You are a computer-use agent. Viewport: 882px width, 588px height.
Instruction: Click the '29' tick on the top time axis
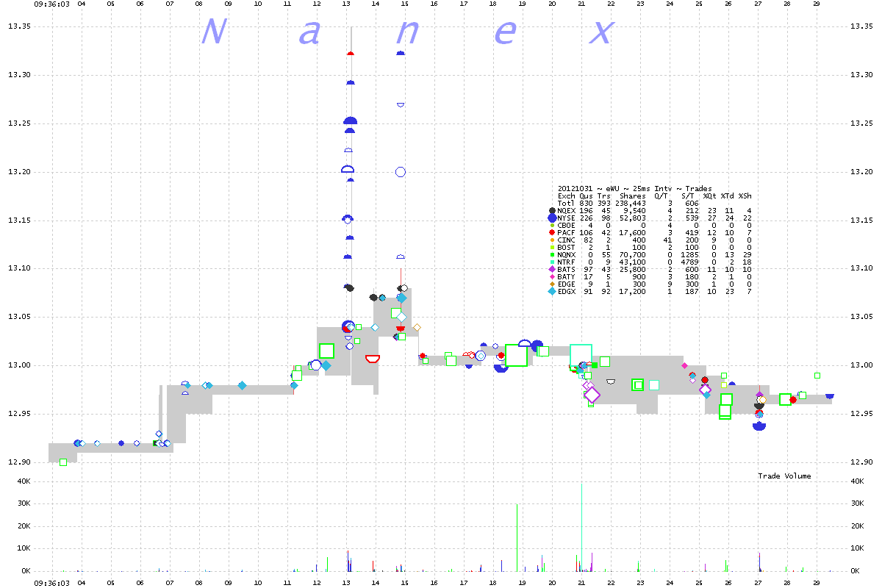[x=817, y=4]
